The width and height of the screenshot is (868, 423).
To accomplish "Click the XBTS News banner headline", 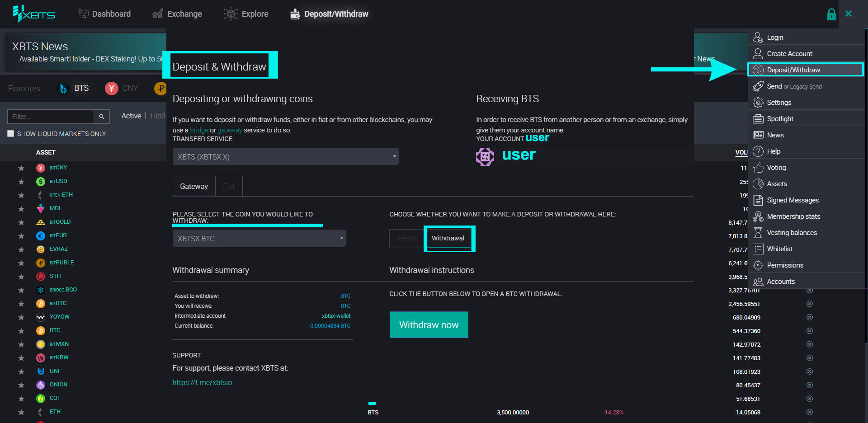I will click(40, 47).
